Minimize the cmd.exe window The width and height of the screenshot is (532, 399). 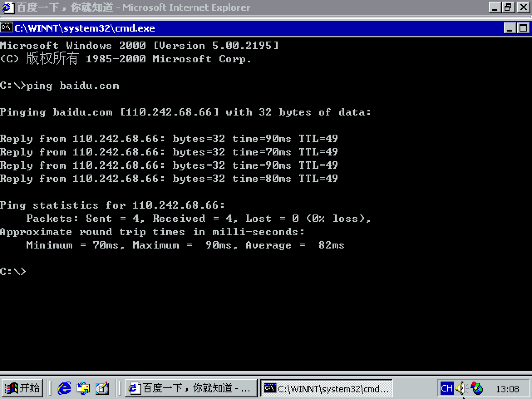pyautogui.click(x=510, y=28)
